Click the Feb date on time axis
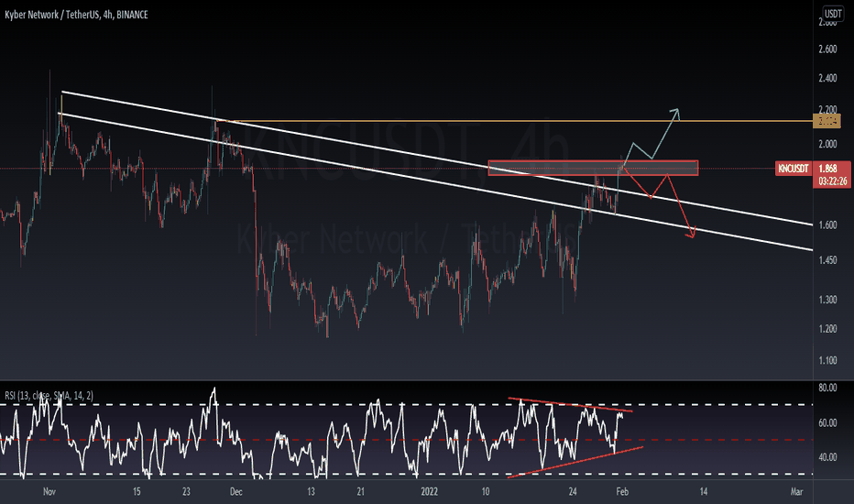The height and width of the screenshot is (504, 854). pyautogui.click(x=622, y=491)
